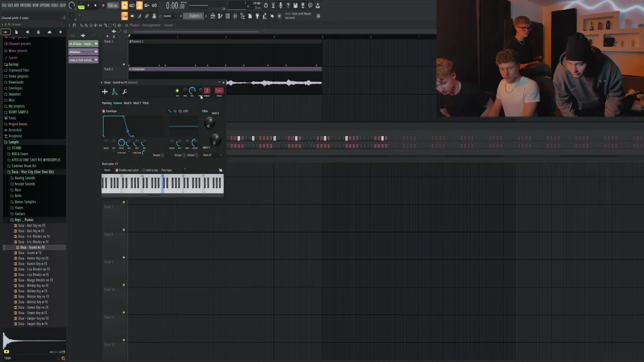Open the channel rack view icon
The width and height of the screenshot is (644, 362).
(227, 16)
